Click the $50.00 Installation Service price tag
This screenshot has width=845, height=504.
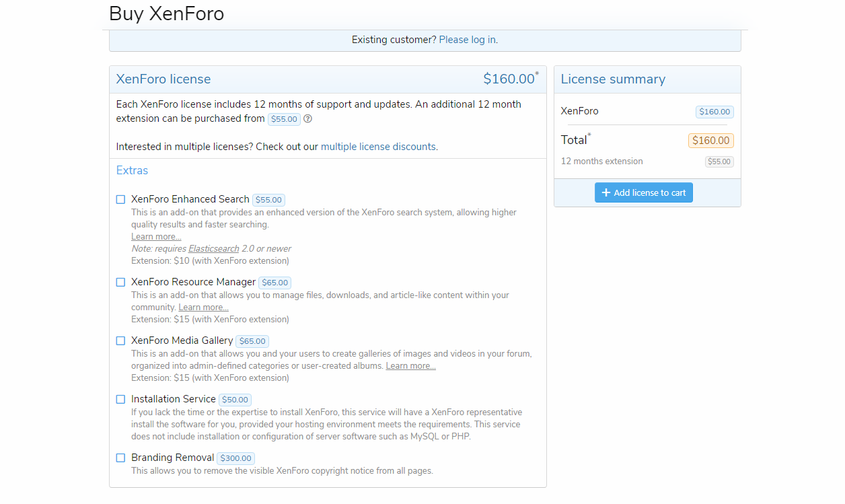point(235,400)
